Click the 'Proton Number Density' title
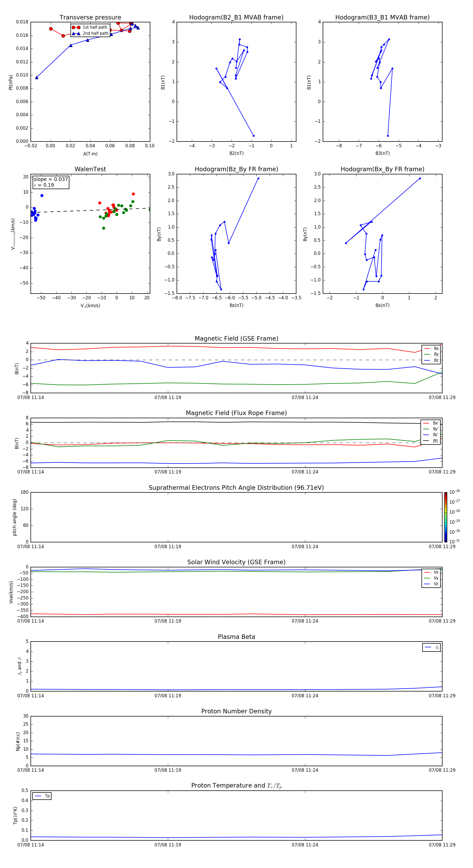This screenshot has width=473, height=868. pos(236,711)
